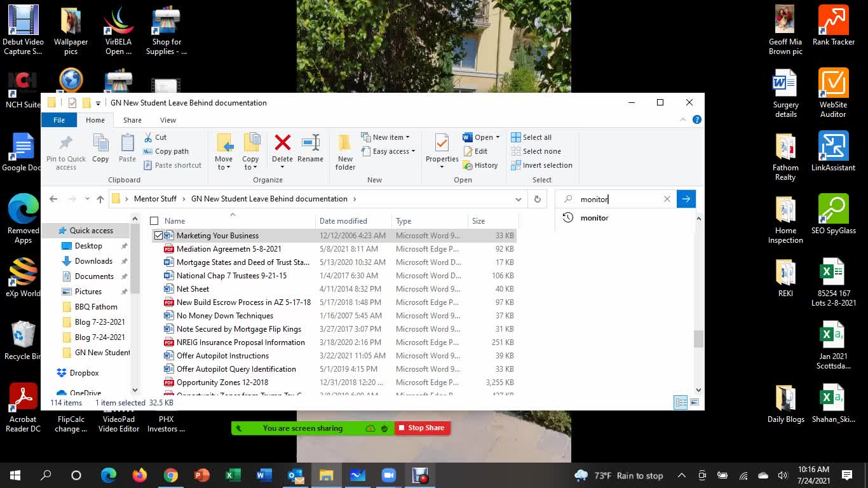Open Windows Start menu

[15, 475]
